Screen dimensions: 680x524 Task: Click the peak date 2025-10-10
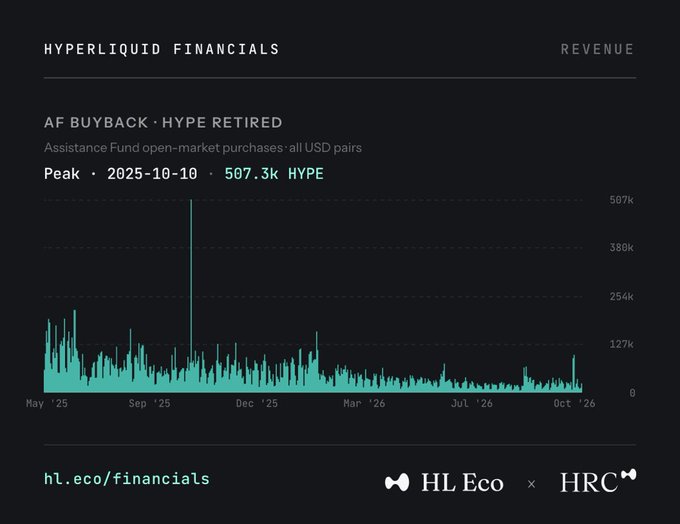pos(152,174)
